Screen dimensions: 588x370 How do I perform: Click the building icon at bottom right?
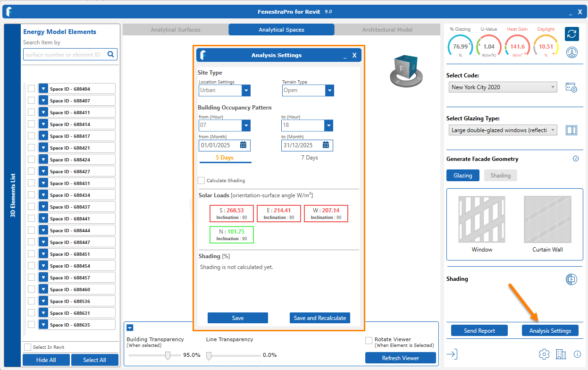coord(561,354)
